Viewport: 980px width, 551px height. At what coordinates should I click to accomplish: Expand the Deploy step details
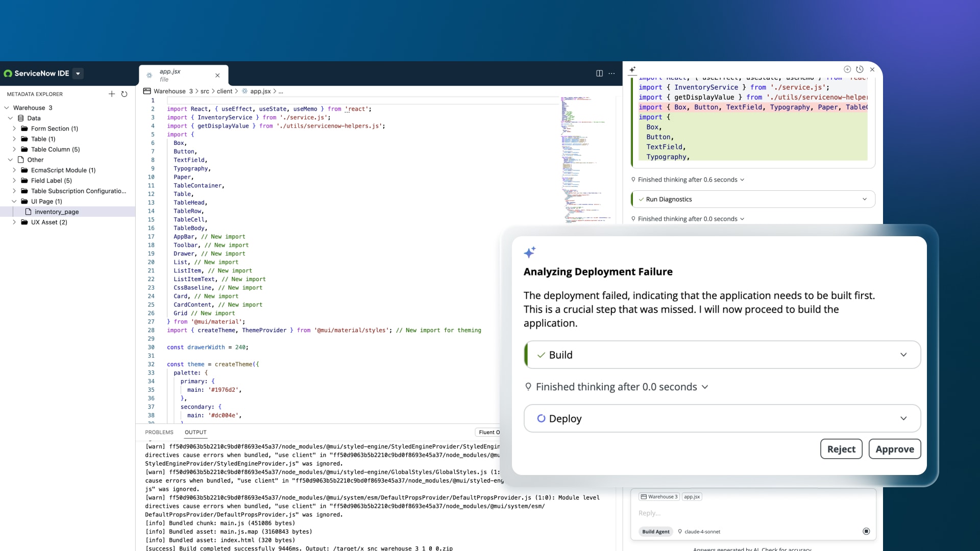pos(903,419)
